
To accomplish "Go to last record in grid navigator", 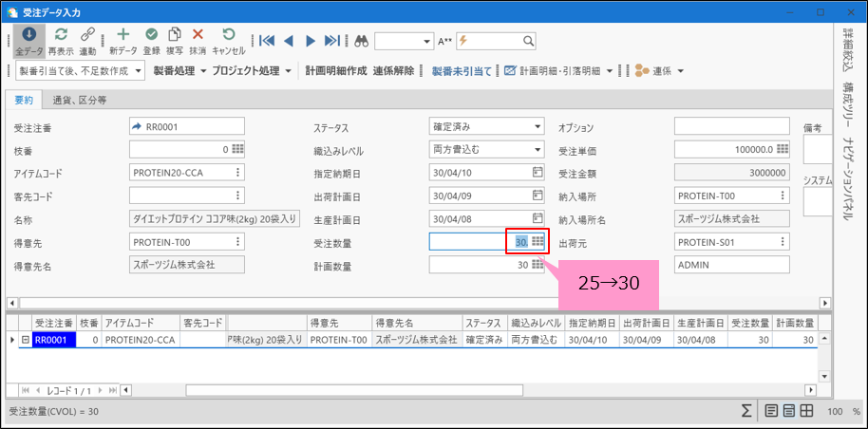I will point(113,390).
